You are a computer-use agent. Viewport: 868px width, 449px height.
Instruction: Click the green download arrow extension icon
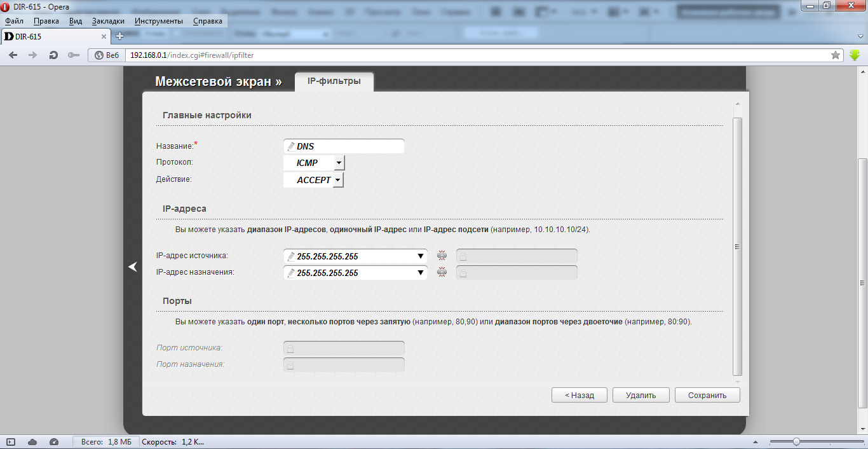pyautogui.click(x=855, y=55)
